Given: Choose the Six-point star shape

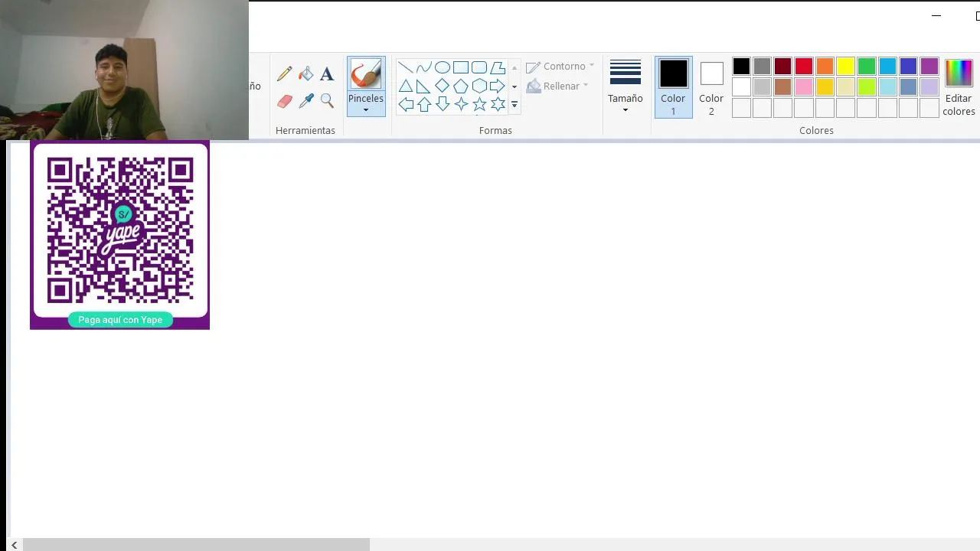Looking at the screenshot, I should pos(498,104).
